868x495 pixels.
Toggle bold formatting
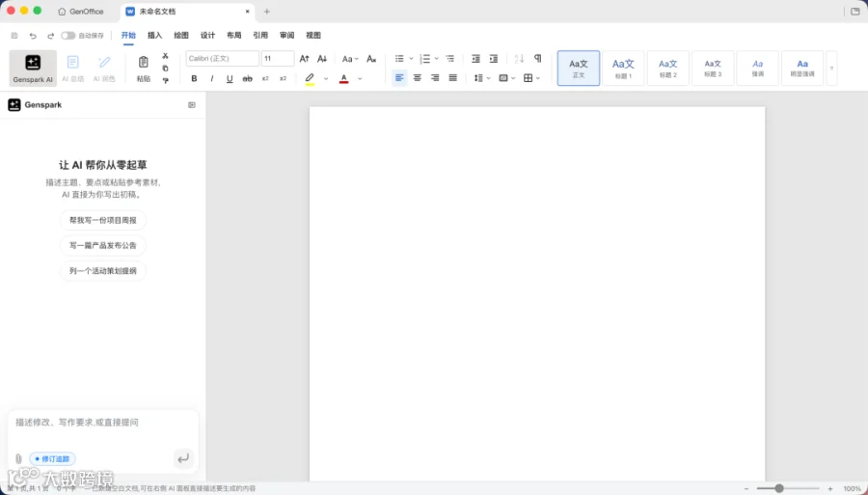194,78
